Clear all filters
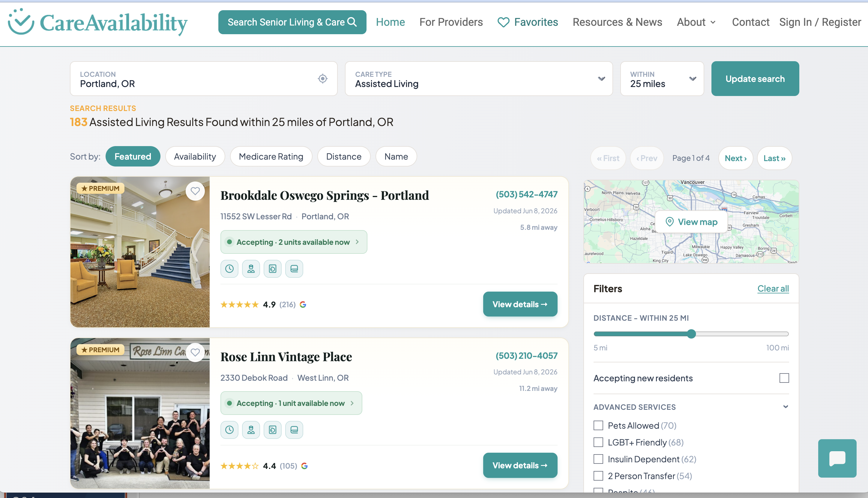The width and height of the screenshot is (868, 498). pos(773,289)
